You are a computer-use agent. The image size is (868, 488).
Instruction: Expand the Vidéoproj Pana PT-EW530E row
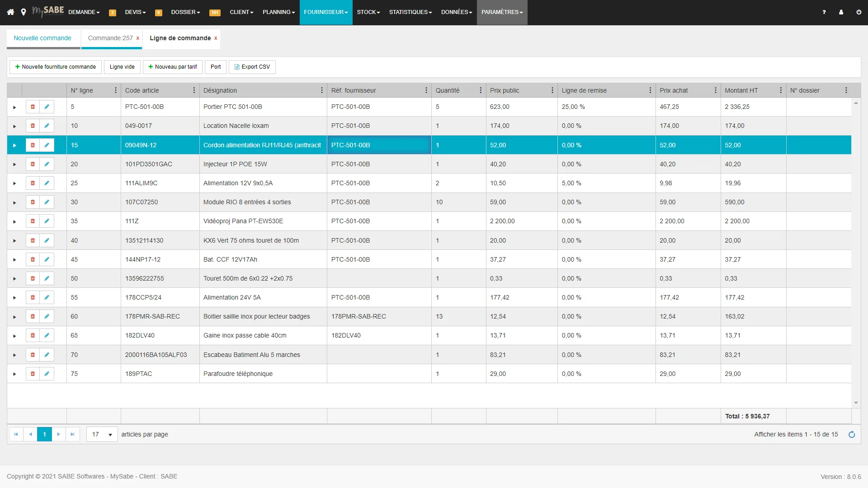14,221
